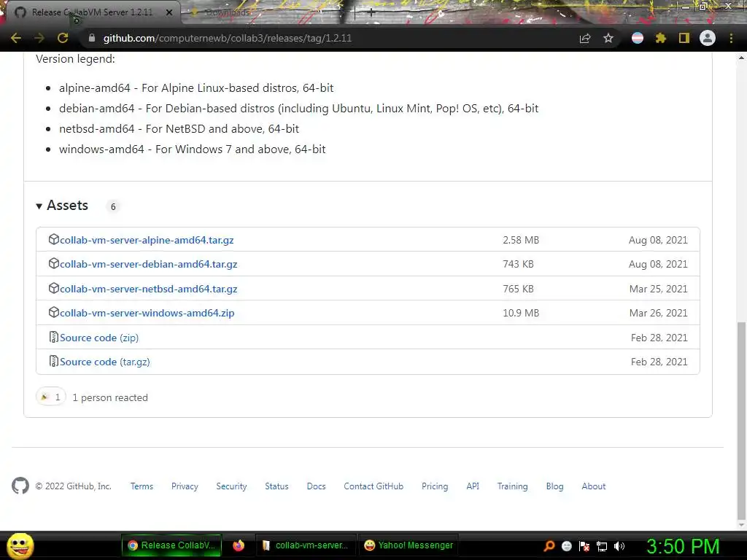Screen dimensions: 747x560
Task: Switch to Release CollabV... taskbar window
Action: click(171, 545)
